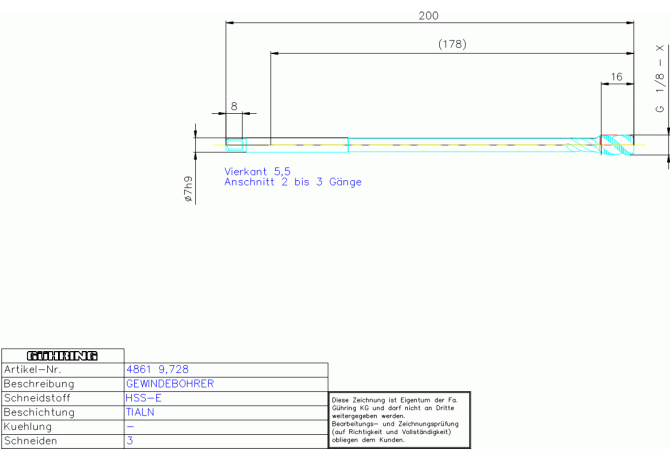This screenshot has width=670, height=460.
Task: Click the 'Artikel-Nr.' row label
Action: (x=32, y=369)
